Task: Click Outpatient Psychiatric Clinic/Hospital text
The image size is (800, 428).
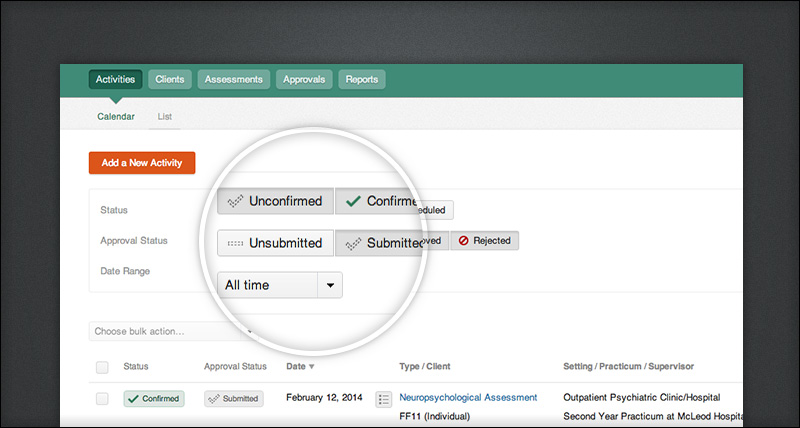Action: [x=642, y=397]
